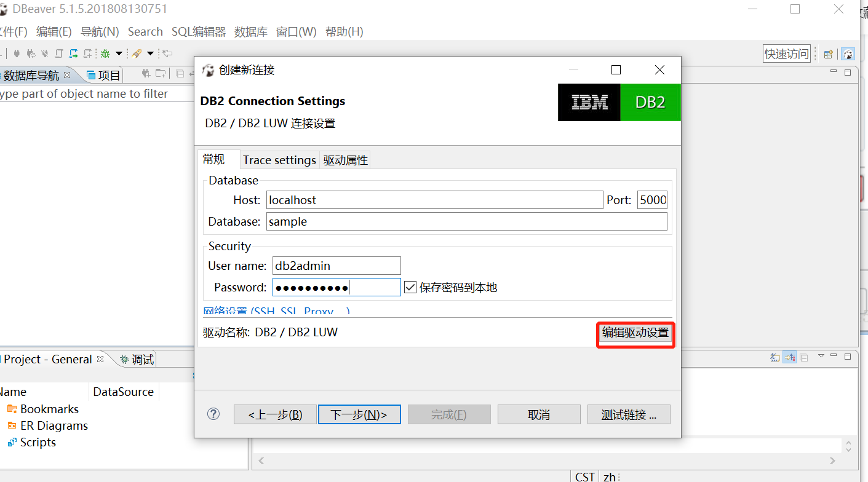Open the external tools dropdown arrow
This screenshot has width=868, height=482.
(149, 53)
